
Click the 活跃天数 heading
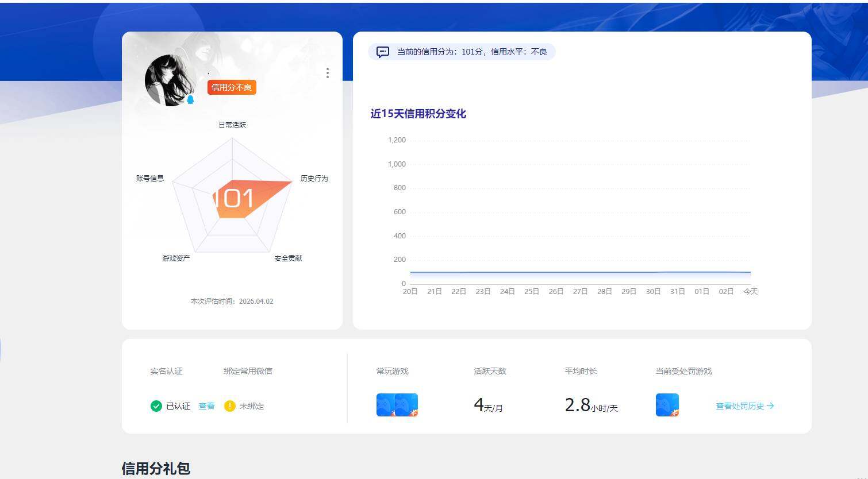(490, 372)
